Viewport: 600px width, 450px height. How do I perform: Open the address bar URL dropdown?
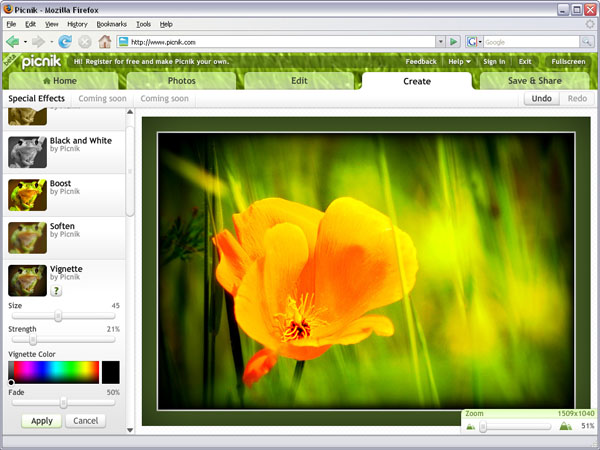[x=440, y=41]
